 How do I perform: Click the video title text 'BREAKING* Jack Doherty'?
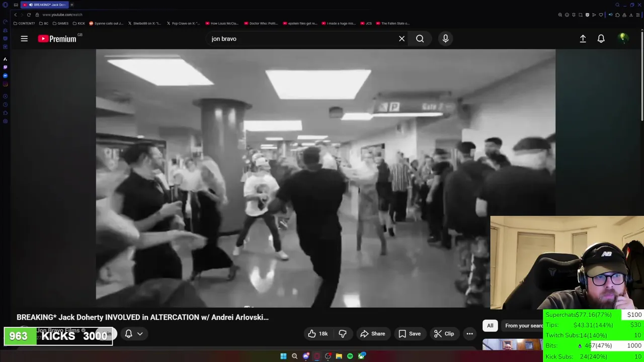click(142, 317)
